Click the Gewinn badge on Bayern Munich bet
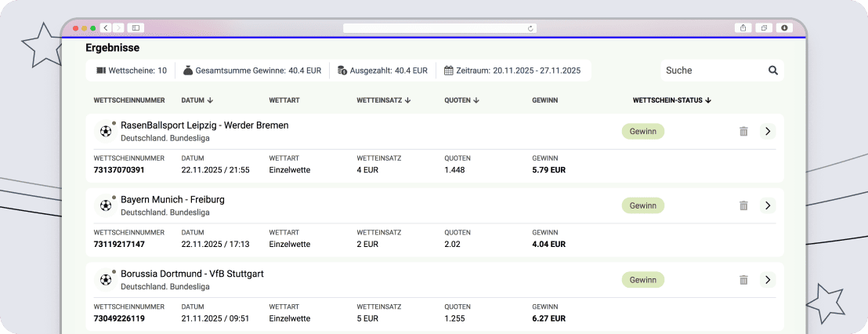This screenshot has width=868, height=334. point(642,205)
